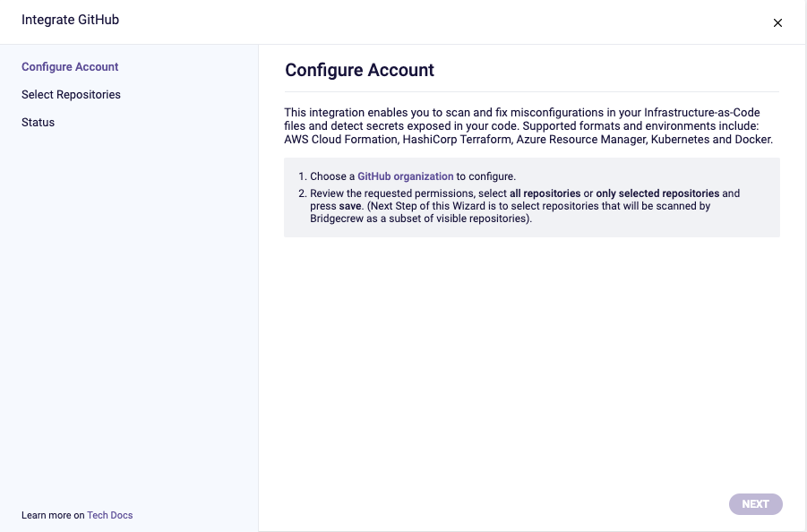Image resolution: width=807 pixels, height=532 pixels.
Task: Click the NEXT button
Action: pyautogui.click(x=756, y=504)
